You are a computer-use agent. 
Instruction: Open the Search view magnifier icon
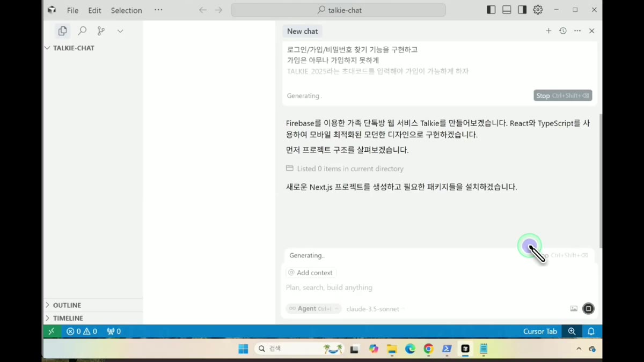[x=82, y=31]
